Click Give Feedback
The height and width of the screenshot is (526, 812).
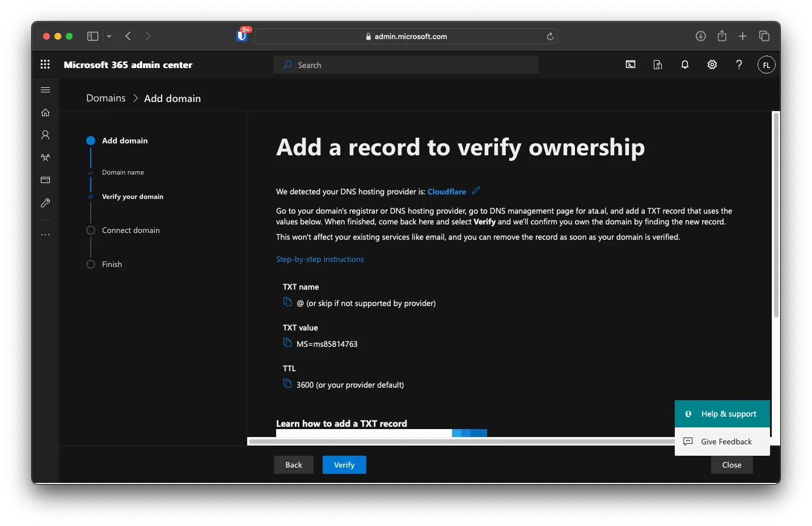point(722,442)
